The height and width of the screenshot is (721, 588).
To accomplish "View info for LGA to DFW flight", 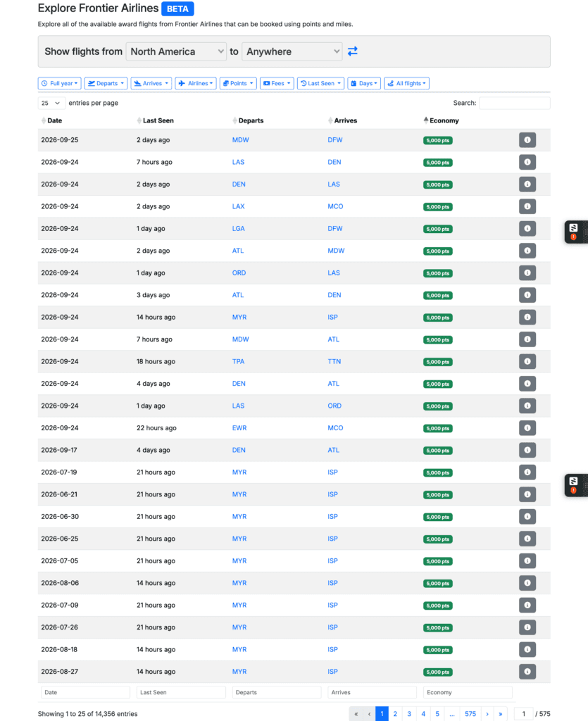I will click(527, 229).
